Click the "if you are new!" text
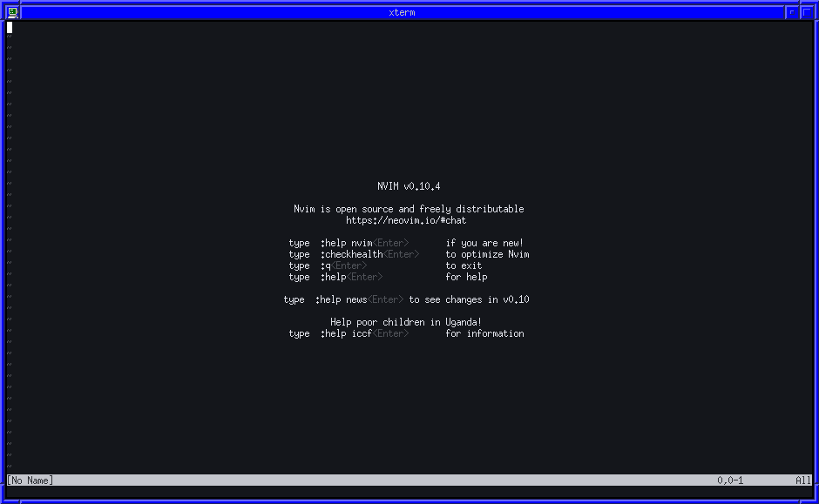819x504 pixels. coord(484,243)
